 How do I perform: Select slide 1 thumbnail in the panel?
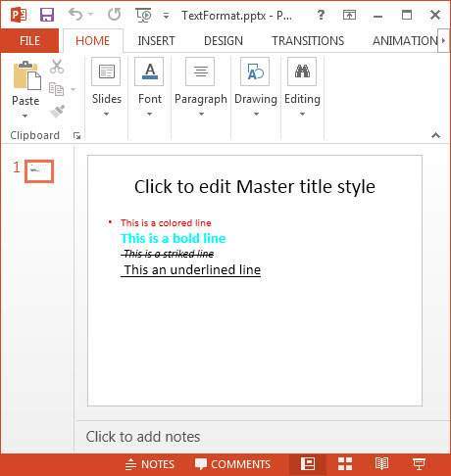[39, 171]
